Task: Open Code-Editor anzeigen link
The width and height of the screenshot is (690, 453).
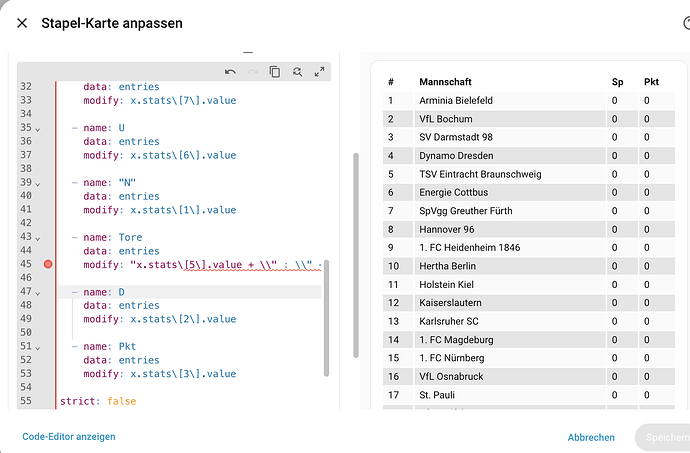Action: coord(69,437)
